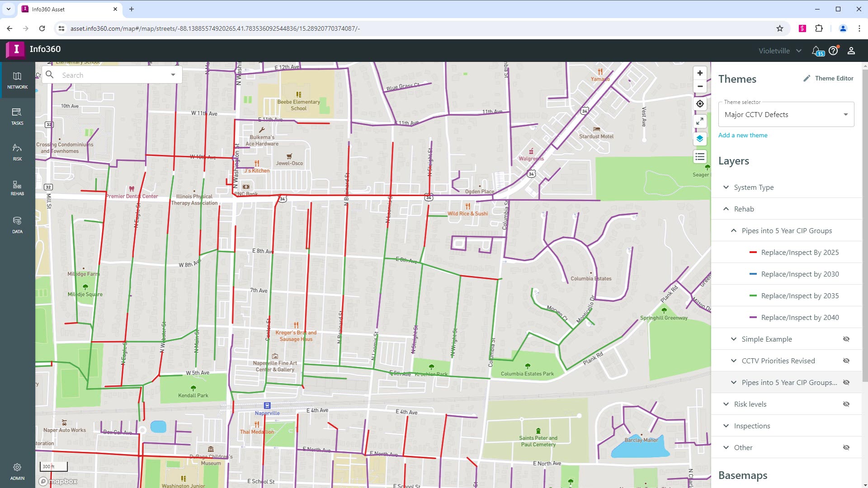The image size is (868, 488).
Task: Open the help question mark icon
Action: tap(833, 51)
